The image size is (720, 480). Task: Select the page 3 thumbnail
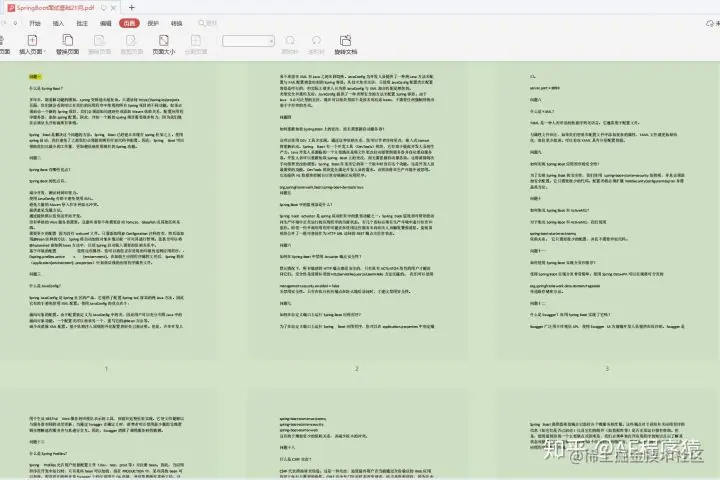[x=607, y=210]
